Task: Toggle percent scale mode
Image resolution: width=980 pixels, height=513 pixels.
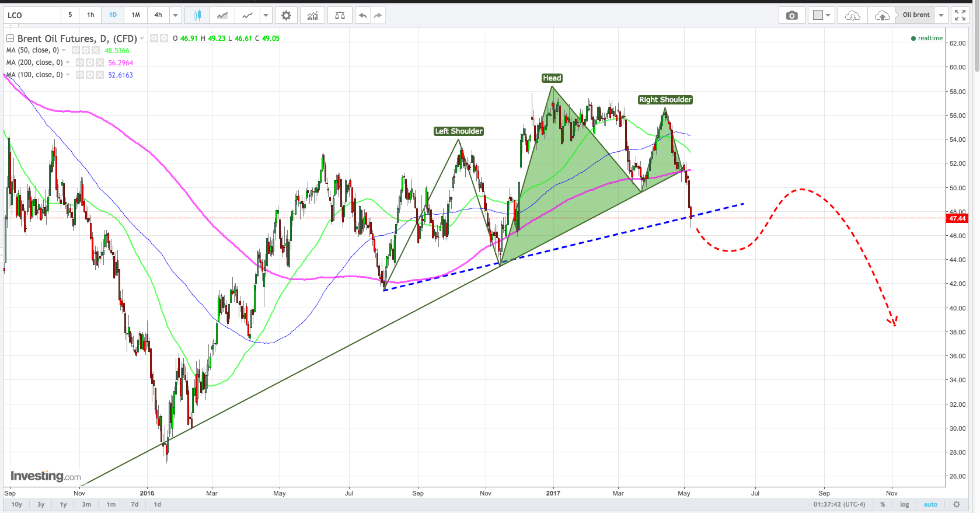Action: coord(883,504)
